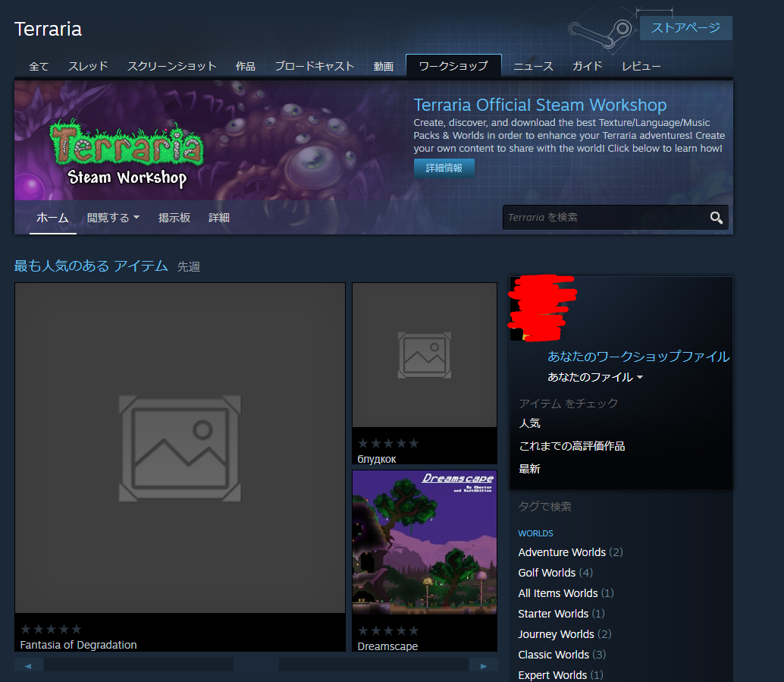
Task: Open the блудкок item thumbnail
Action: tap(425, 355)
